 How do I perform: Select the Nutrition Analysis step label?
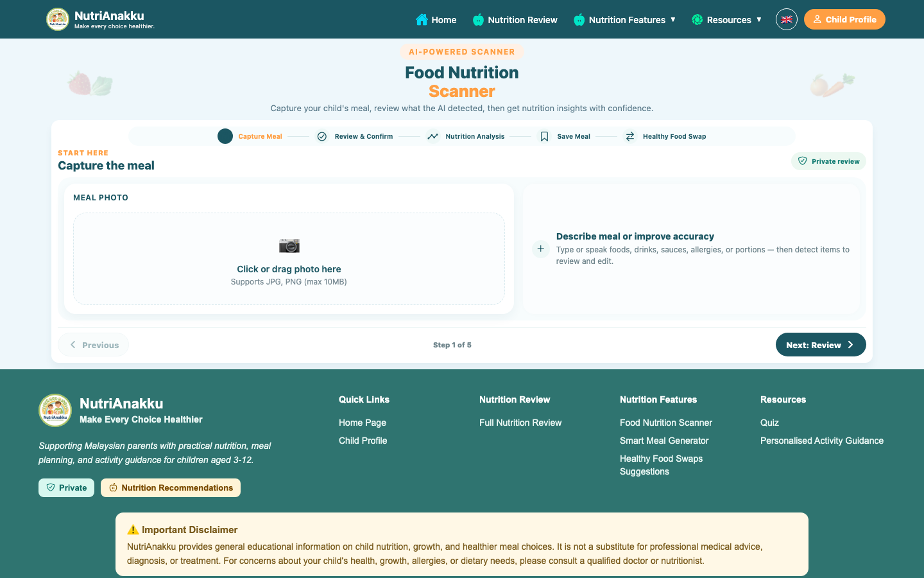[475, 136]
